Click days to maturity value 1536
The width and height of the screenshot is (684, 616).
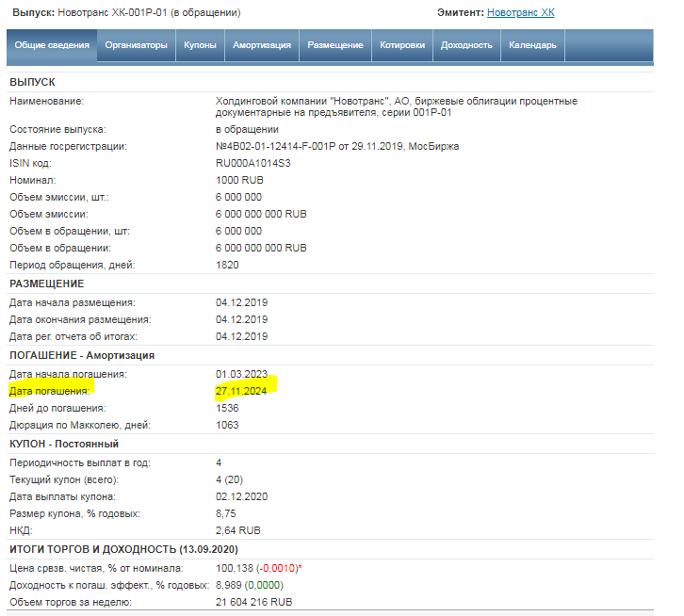coord(227,408)
